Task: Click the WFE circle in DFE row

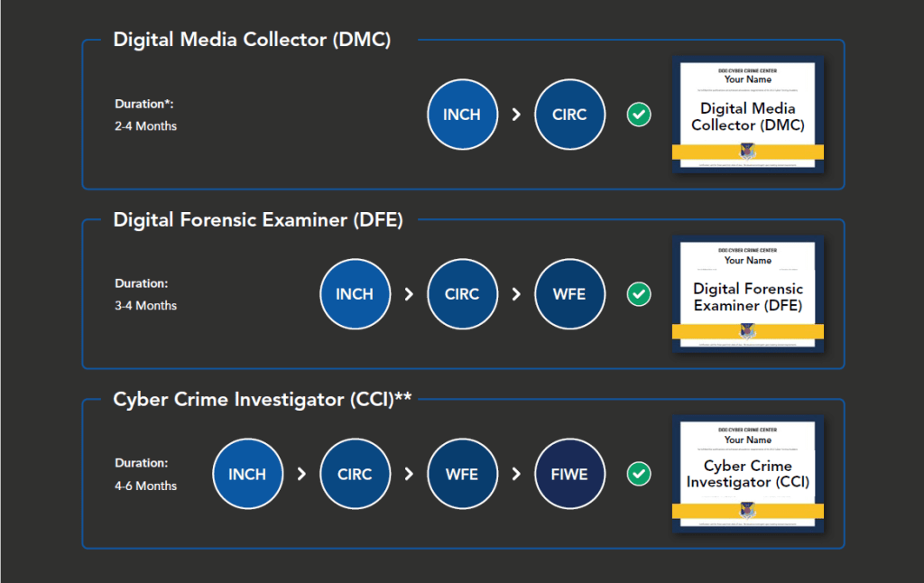Action: pyautogui.click(x=569, y=294)
